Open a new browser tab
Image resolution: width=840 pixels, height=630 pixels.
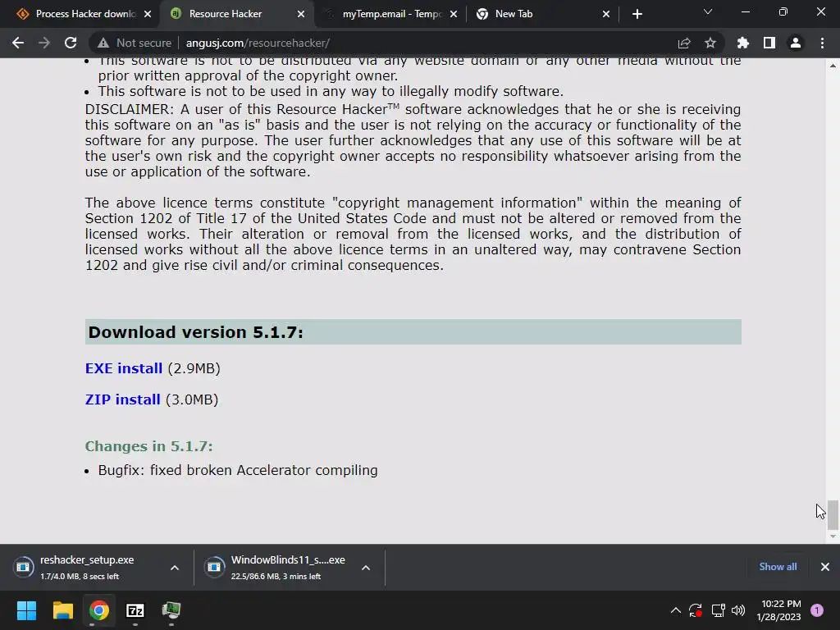(x=637, y=14)
